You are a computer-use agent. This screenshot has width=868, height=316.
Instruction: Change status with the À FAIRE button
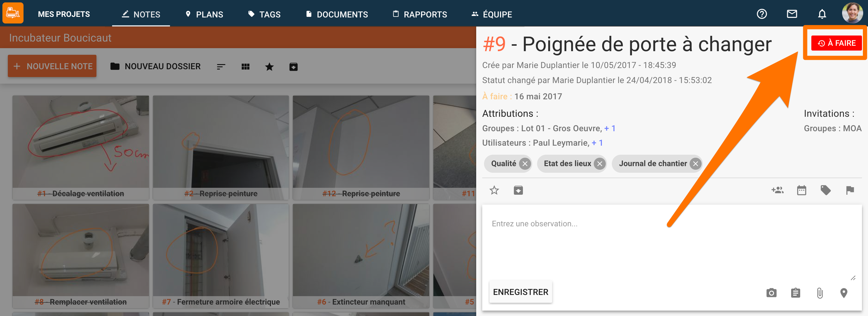(836, 43)
